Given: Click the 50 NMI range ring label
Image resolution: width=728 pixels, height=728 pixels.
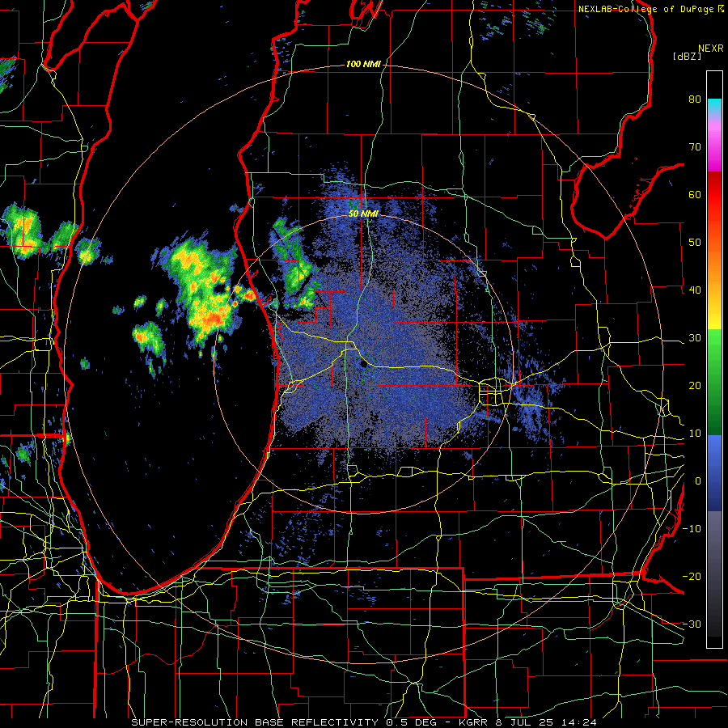Looking at the screenshot, I should point(363,214).
